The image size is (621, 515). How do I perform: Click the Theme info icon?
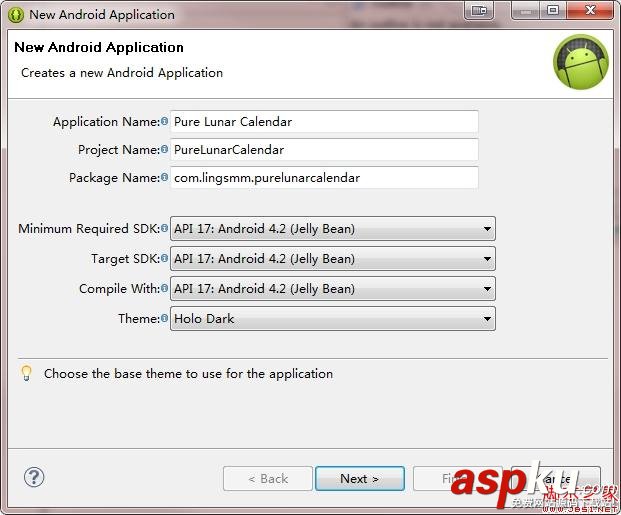(164, 318)
